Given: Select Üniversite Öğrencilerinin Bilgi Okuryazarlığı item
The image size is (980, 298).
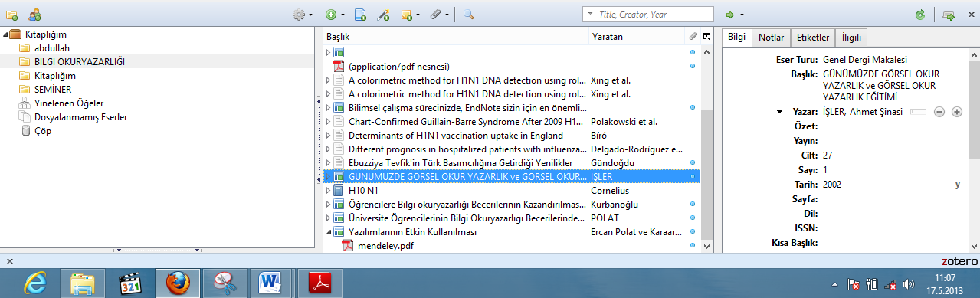Looking at the screenshot, I should click(x=511, y=218).
